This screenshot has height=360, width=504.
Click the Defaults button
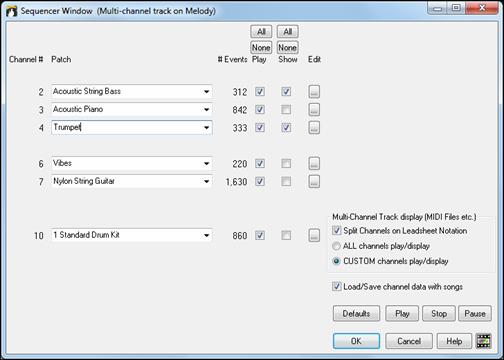[356, 314]
